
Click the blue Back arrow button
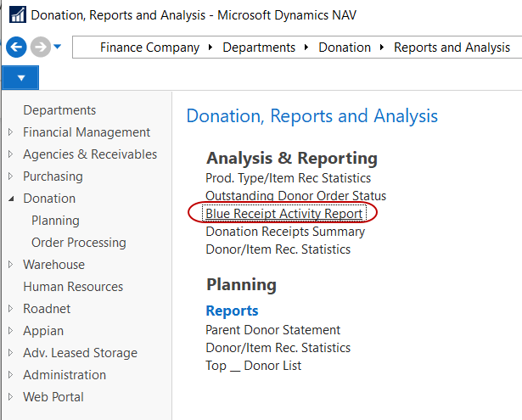[15, 48]
